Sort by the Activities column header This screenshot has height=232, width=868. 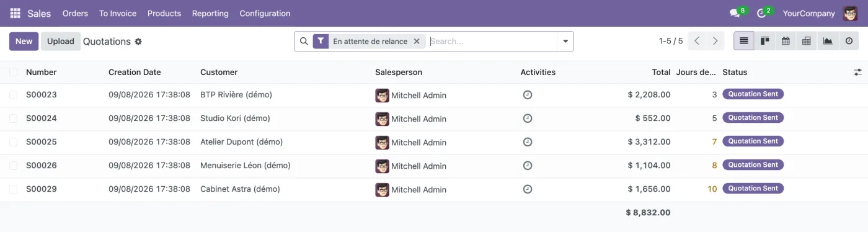click(x=538, y=73)
